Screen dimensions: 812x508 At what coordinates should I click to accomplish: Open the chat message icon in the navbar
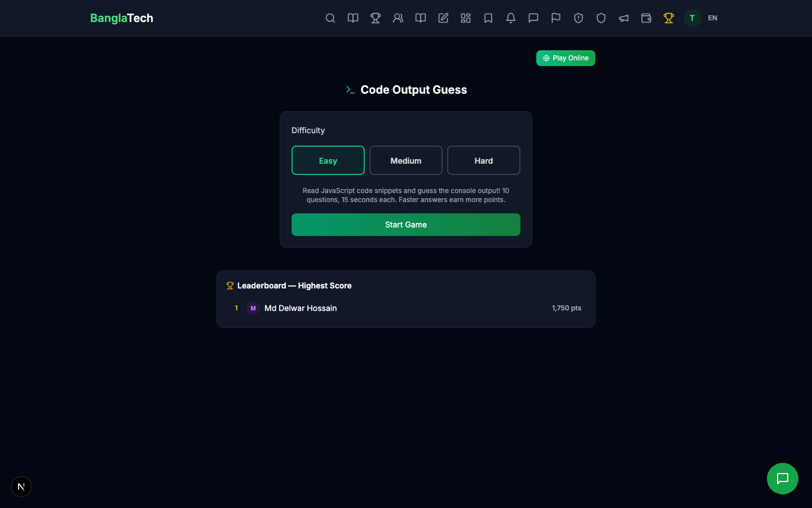[x=533, y=18]
